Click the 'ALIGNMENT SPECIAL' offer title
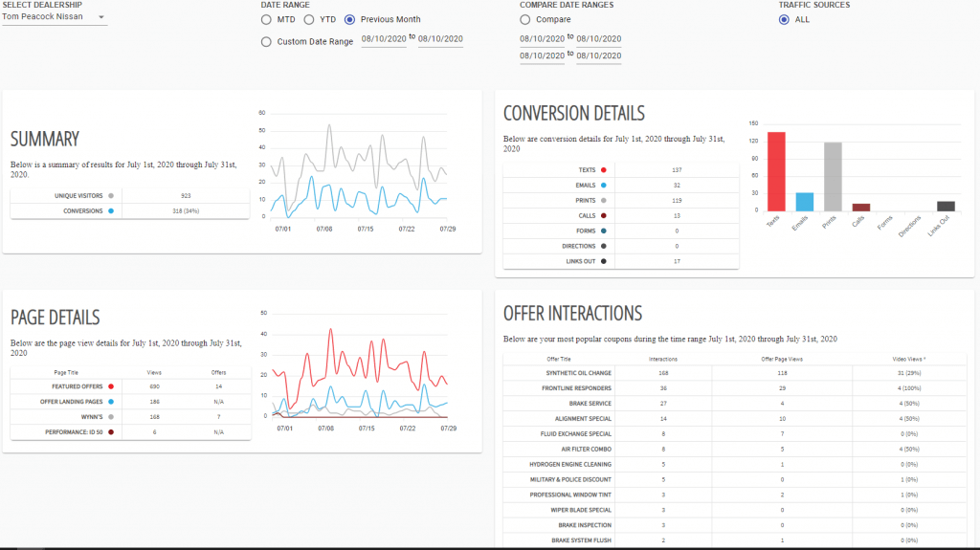The width and height of the screenshot is (980, 550). coord(583,419)
